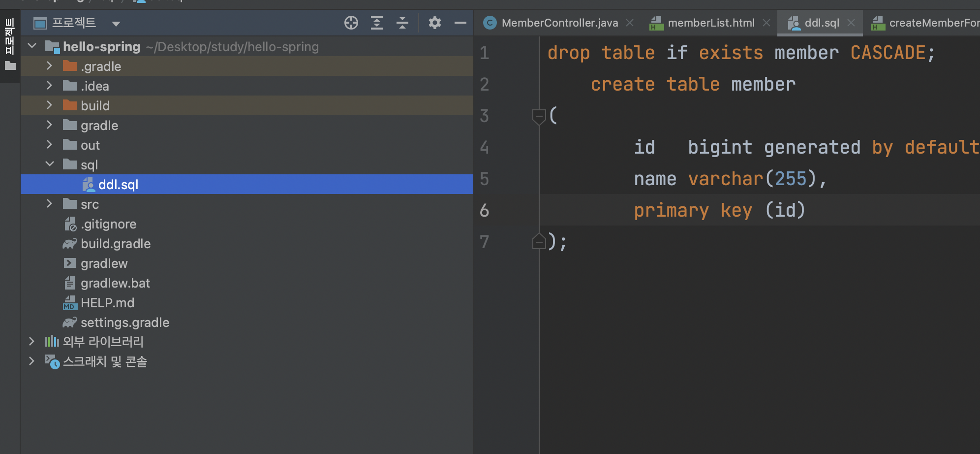
Task: Expand the gradle folder
Action: [49, 125]
